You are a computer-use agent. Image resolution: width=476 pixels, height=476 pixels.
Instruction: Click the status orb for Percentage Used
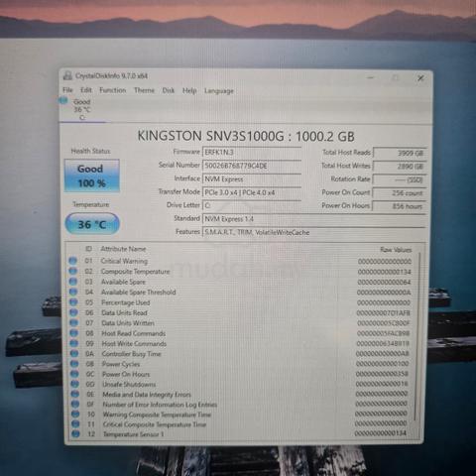pos(73,302)
